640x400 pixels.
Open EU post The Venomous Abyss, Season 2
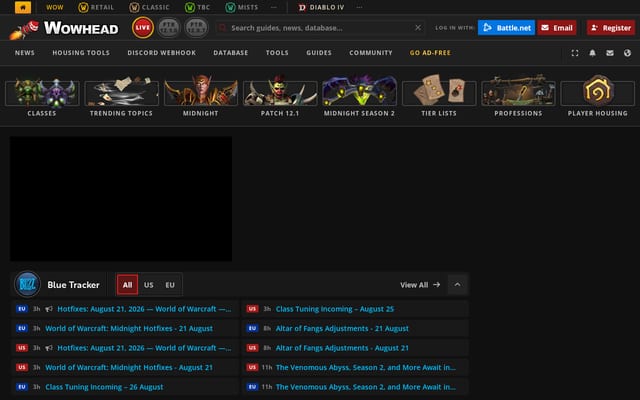coord(366,387)
